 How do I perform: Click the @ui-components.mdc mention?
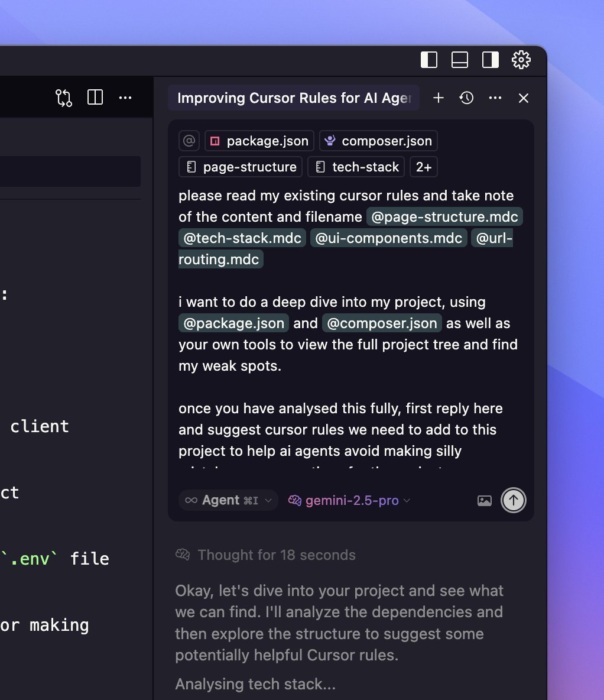[389, 238]
